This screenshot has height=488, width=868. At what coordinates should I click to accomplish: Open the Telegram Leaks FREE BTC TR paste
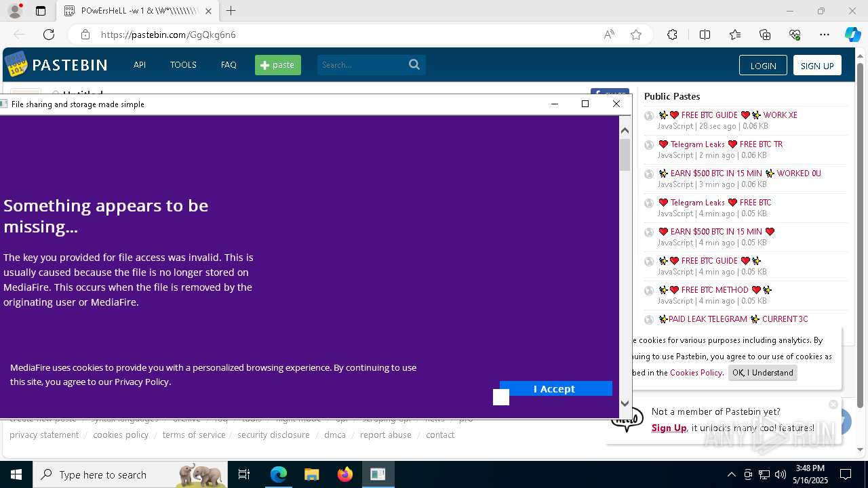coord(720,144)
